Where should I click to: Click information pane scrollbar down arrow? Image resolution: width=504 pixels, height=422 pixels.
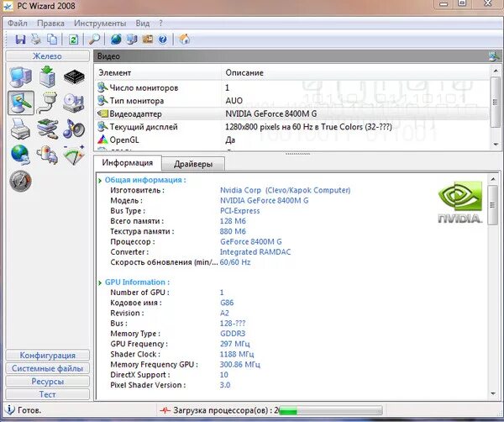[493, 393]
